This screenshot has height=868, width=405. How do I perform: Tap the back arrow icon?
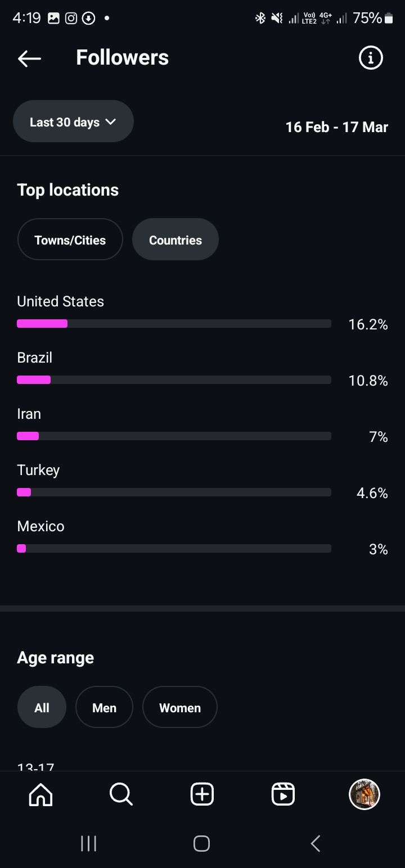[29, 58]
